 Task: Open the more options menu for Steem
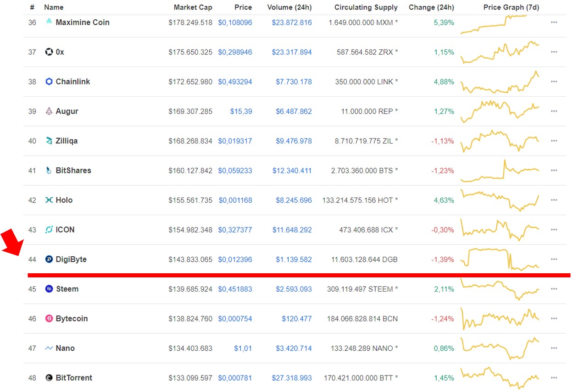coord(554,289)
